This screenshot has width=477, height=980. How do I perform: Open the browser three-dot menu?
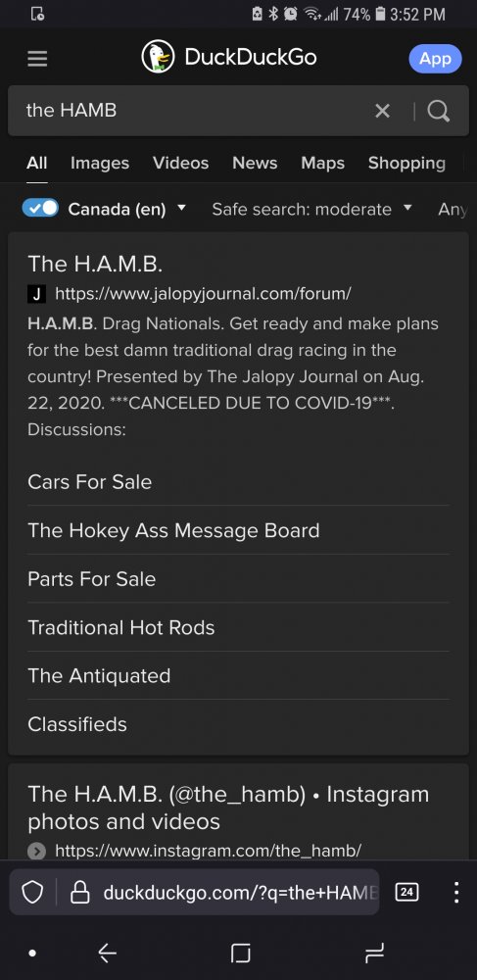tap(456, 892)
